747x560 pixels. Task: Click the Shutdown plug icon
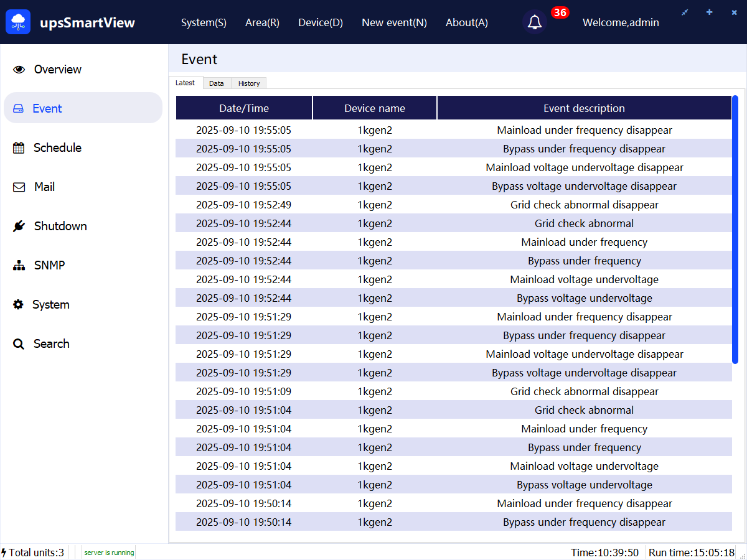(x=19, y=226)
